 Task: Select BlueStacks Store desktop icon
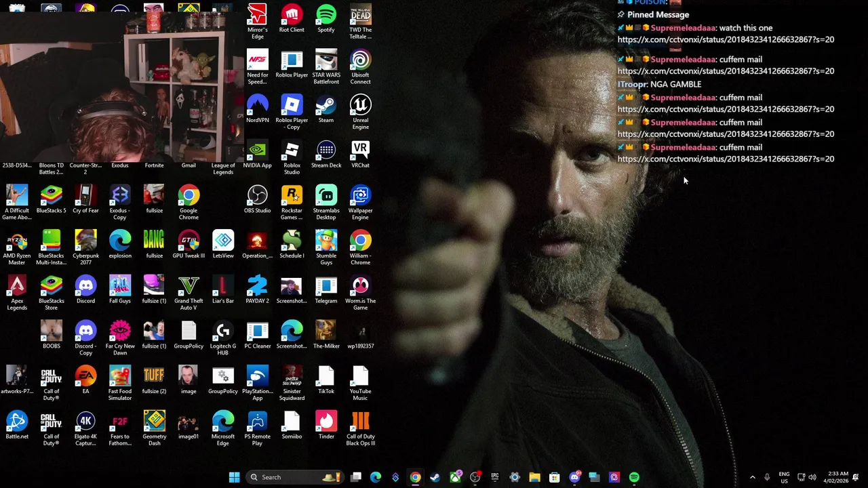point(51,292)
